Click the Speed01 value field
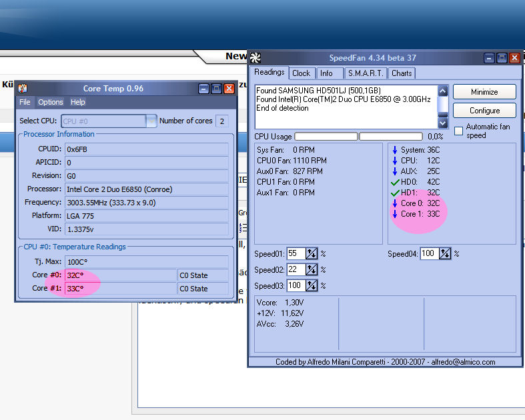This screenshot has width=525, height=420. (x=296, y=254)
